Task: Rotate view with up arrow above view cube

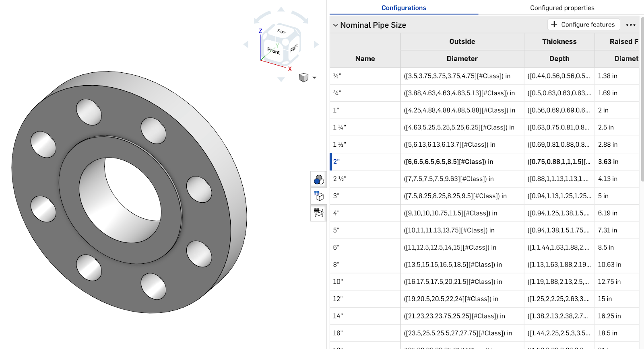Action: [x=281, y=9]
